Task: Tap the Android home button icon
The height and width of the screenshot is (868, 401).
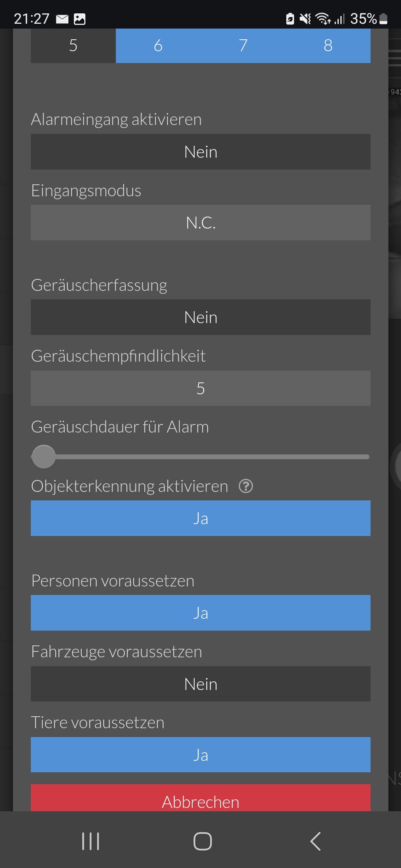Action: 203,841
